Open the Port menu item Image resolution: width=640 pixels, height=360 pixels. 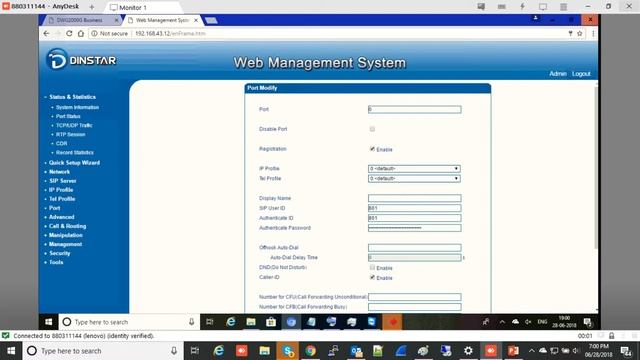coord(54,208)
